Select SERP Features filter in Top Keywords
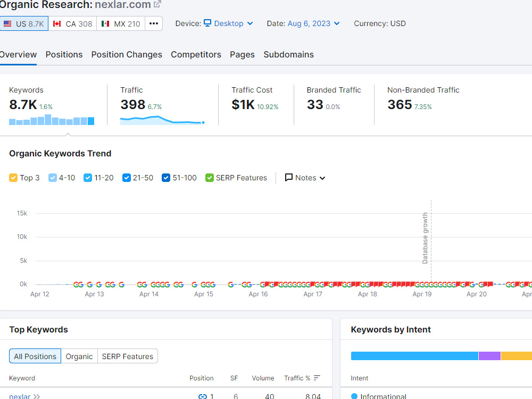532x399 pixels. tap(128, 356)
